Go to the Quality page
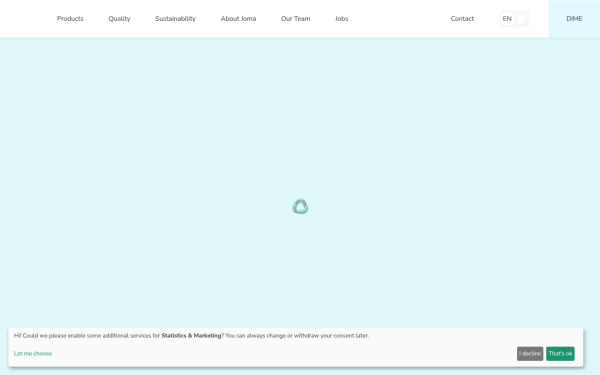600x375 pixels. point(119,19)
